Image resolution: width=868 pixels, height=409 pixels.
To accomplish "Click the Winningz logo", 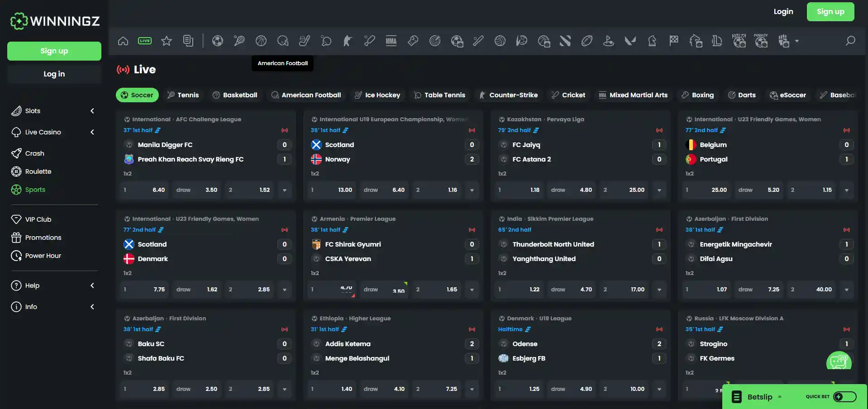I will point(55,21).
